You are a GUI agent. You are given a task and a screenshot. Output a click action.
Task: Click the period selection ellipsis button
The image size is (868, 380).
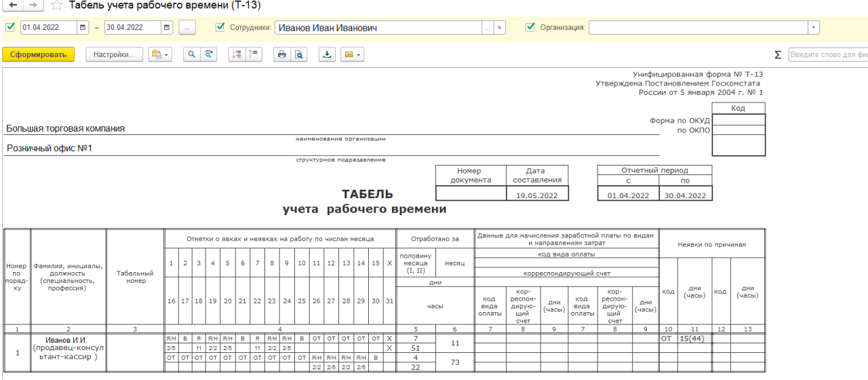(x=188, y=28)
